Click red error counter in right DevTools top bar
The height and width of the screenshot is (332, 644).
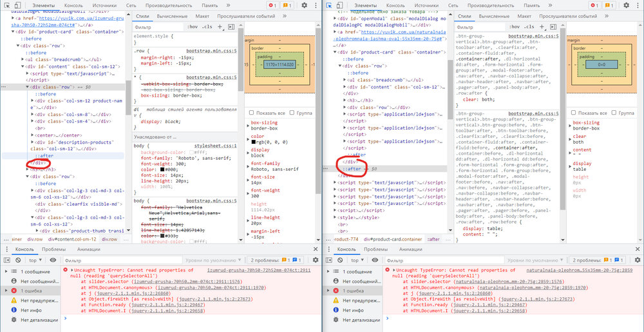point(594,5)
